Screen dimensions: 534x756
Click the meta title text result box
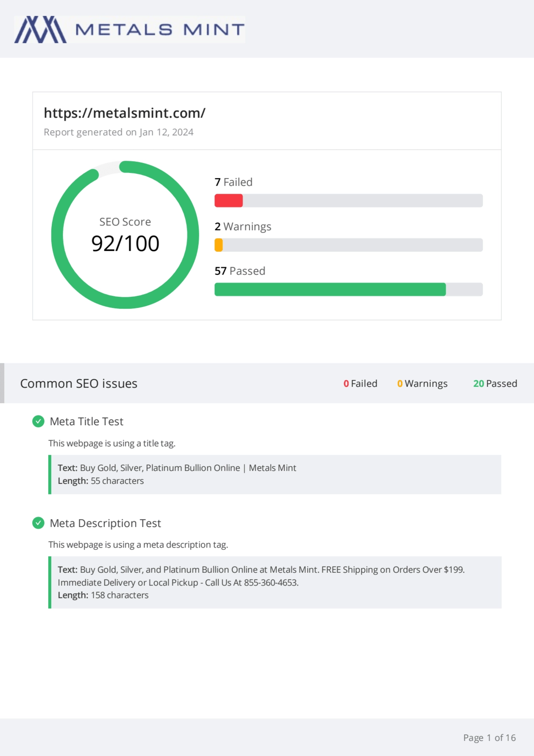click(275, 474)
